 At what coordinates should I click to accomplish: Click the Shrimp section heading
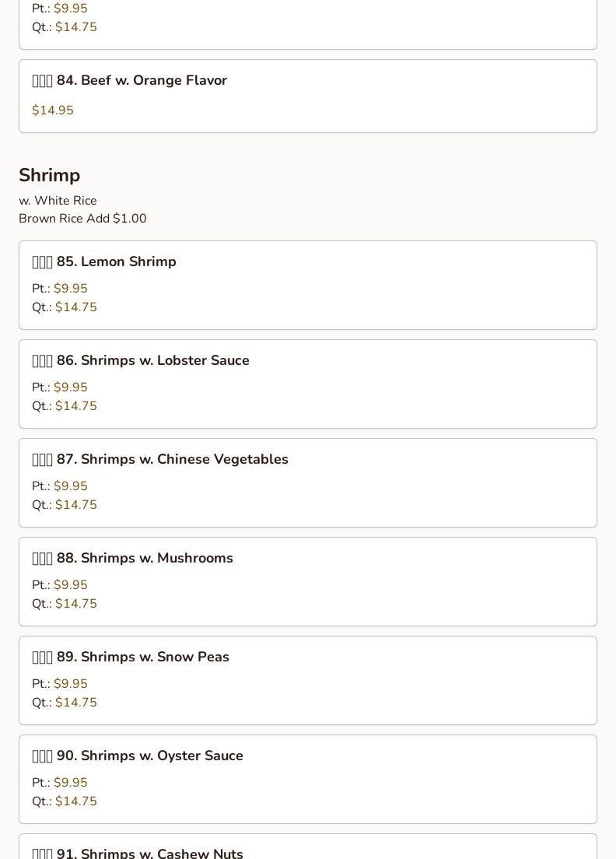50,176
